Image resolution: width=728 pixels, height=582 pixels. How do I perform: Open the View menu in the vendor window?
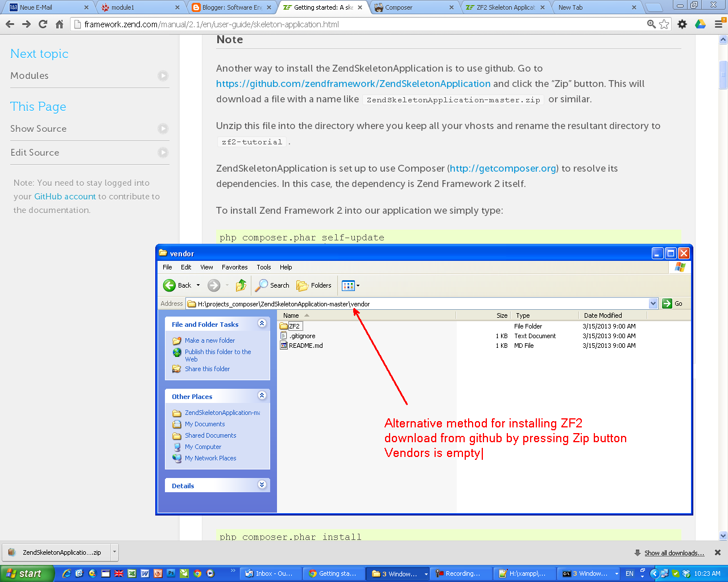(206, 267)
